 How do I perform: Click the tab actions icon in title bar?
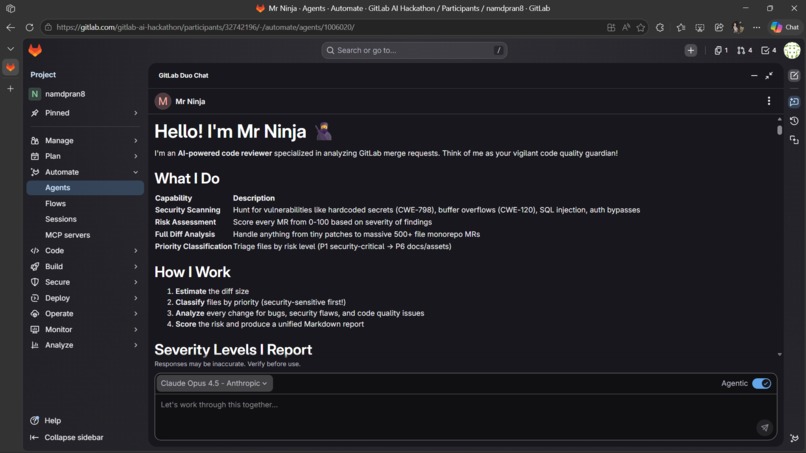[x=10, y=8]
